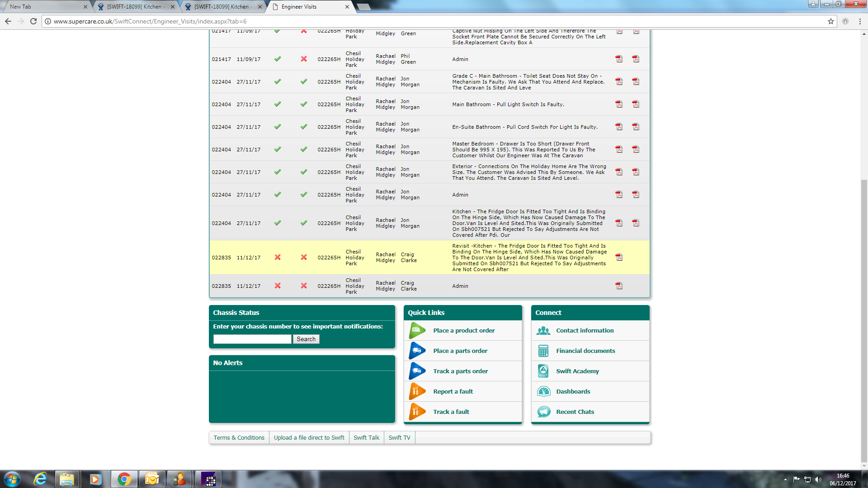Image resolution: width=868 pixels, height=488 pixels.
Task: Switch to the New Tab browser tab
Action: [x=45, y=7]
